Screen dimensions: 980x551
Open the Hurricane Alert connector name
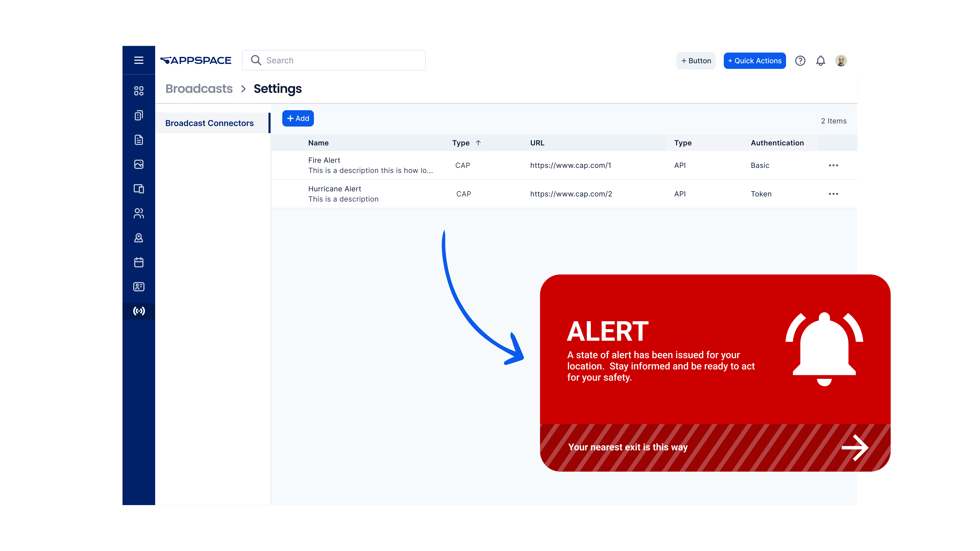335,189
